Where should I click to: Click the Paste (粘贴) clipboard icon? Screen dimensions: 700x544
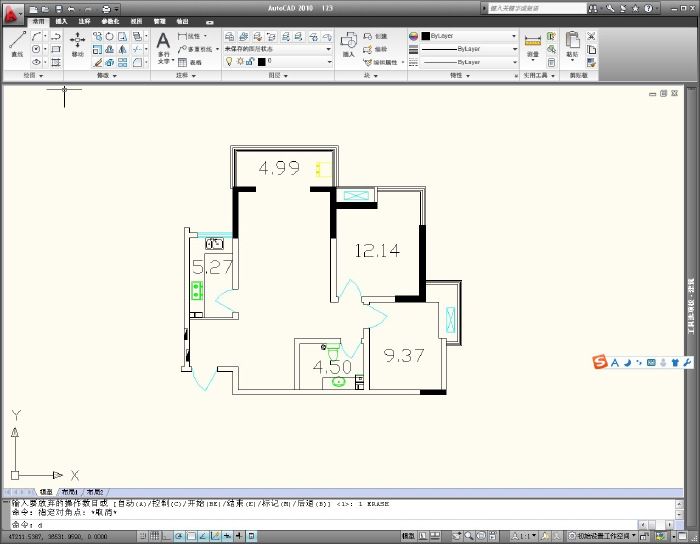pyautogui.click(x=572, y=44)
